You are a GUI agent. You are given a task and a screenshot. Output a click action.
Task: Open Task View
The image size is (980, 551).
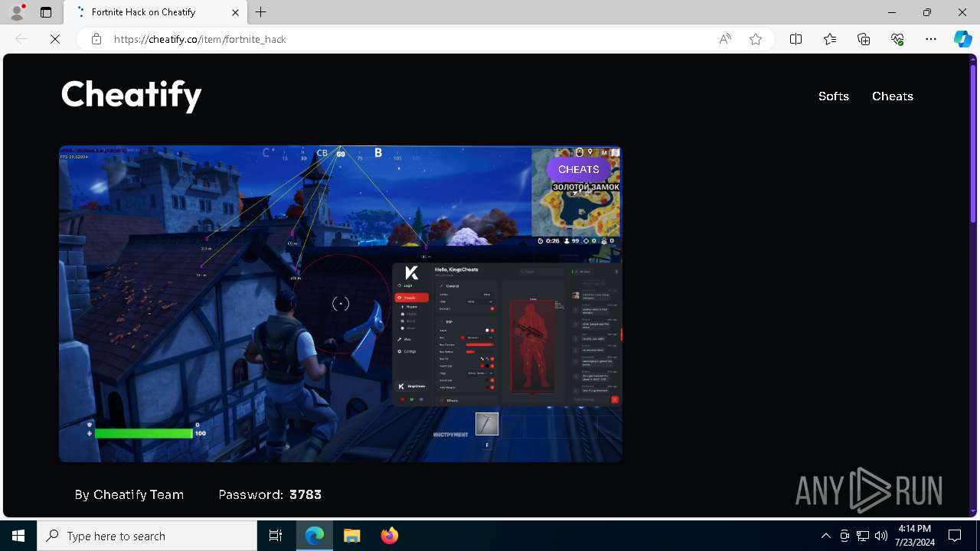pos(276,536)
